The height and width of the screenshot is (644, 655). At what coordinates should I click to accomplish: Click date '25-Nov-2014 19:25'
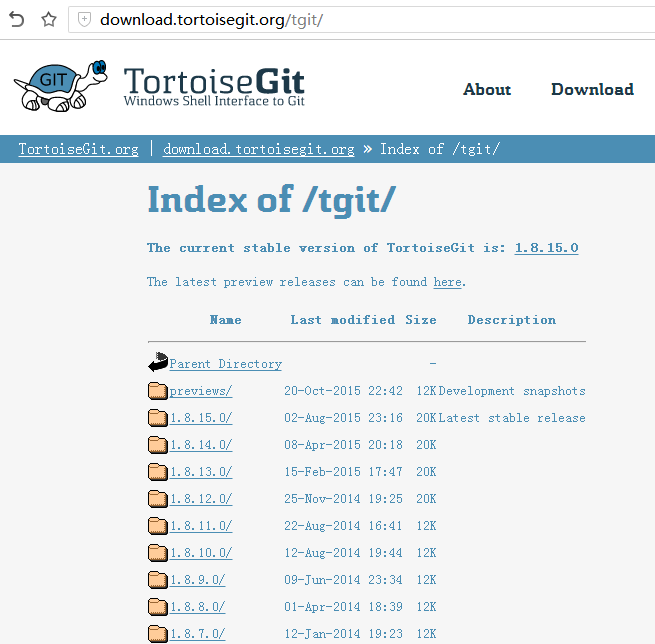(x=343, y=499)
